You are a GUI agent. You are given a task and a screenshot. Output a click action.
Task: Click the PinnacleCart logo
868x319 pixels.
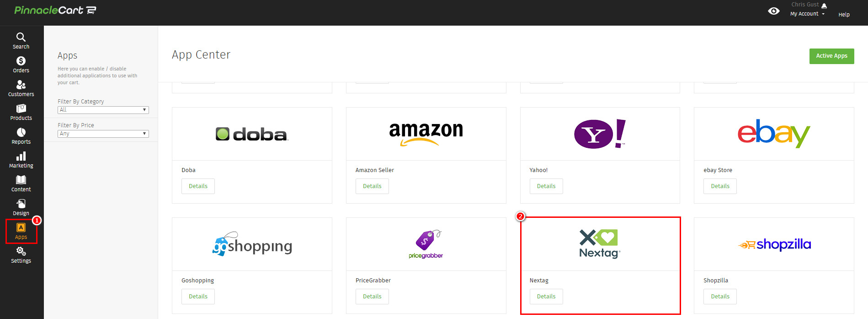(55, 10)
